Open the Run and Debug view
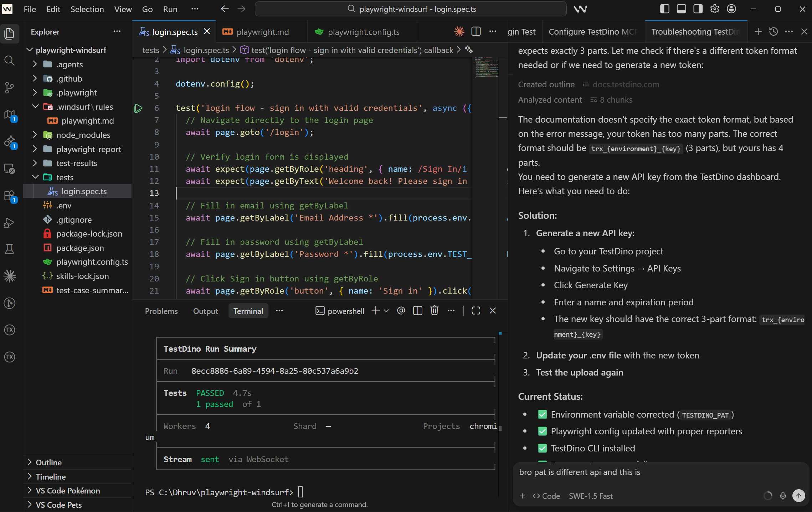Image resolution: width=812 pixels, height=512 pixels. (10, 223)
